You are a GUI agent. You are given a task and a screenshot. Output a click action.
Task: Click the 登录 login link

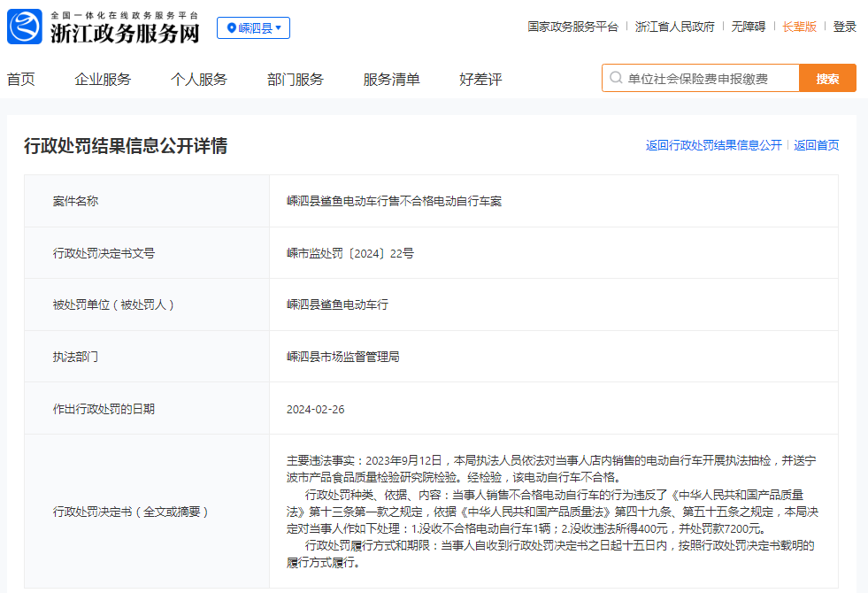pos(844,27)
